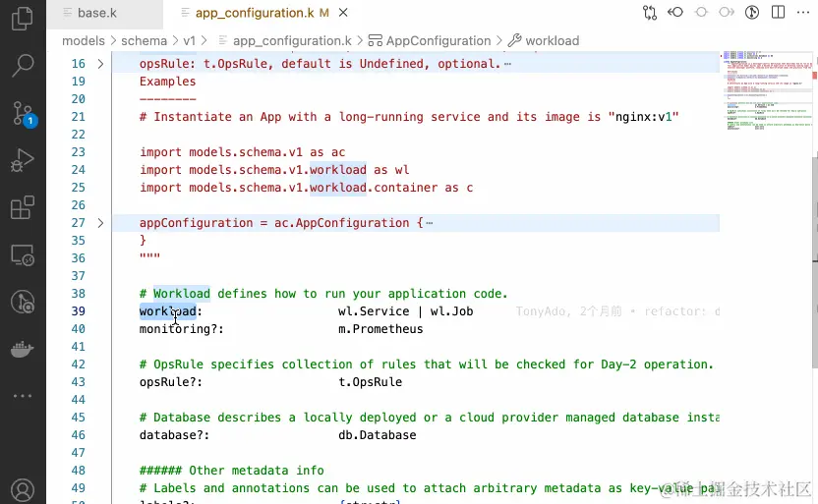Click the highlighted workload attribute on line 39
This screenshot has height=504, width=818.
click(x=167, y=311)
